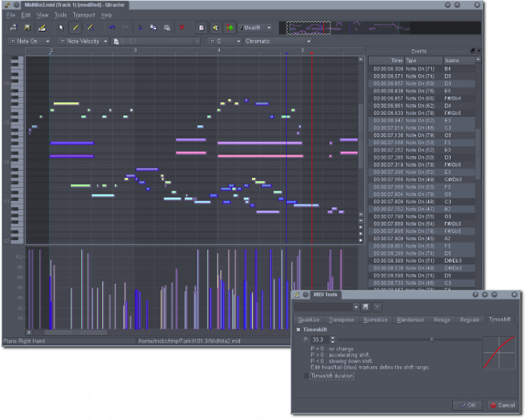Image resolution: width=525 pixels, height=420 pixels.
Task: Click the Cut scissors icon
Action: 140,28
